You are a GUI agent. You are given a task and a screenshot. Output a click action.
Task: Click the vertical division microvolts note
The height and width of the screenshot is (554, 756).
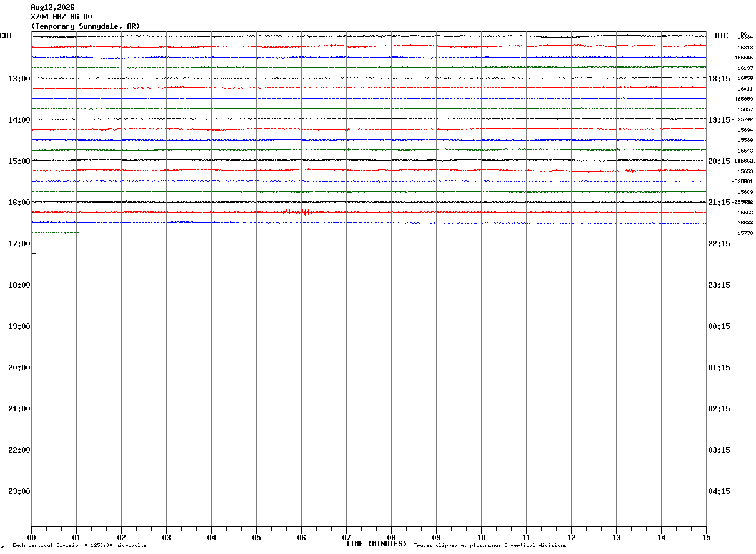click(79, 546)
